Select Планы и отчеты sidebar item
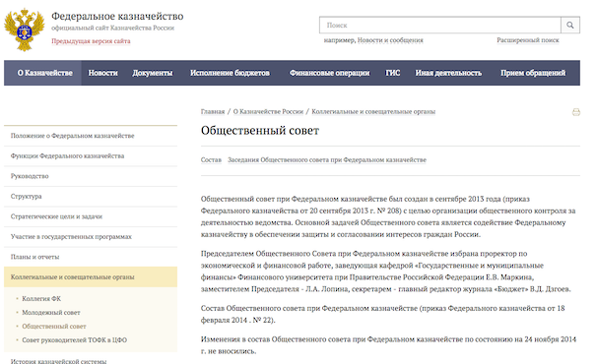 click(91, 257)
